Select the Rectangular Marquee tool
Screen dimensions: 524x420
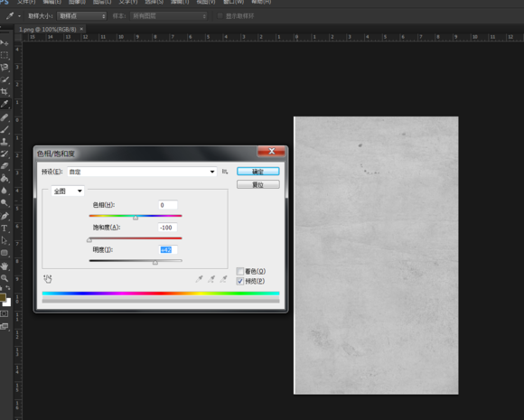coord(5,55)
